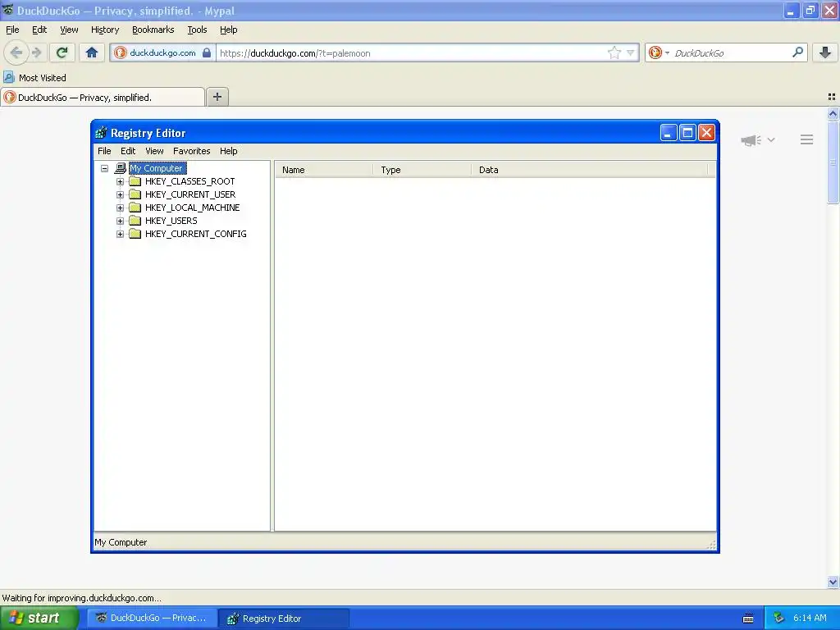Open Registry Editor Edit menu

128,151
